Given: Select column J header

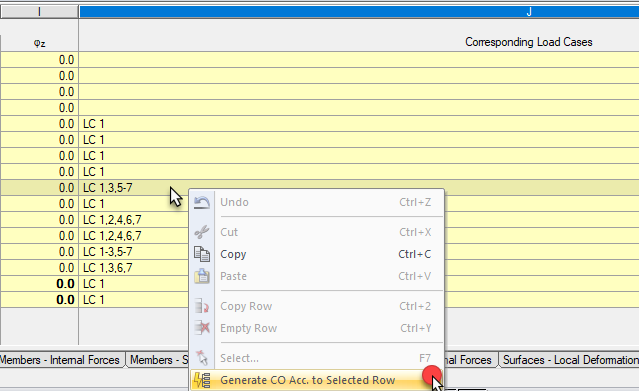Looking at the screenshot, I should [359, 12].
